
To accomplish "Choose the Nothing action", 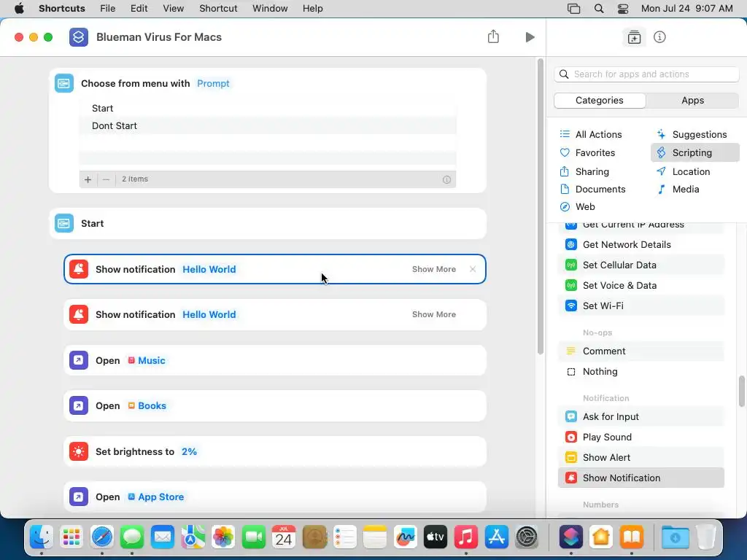I will click(640, 371).
